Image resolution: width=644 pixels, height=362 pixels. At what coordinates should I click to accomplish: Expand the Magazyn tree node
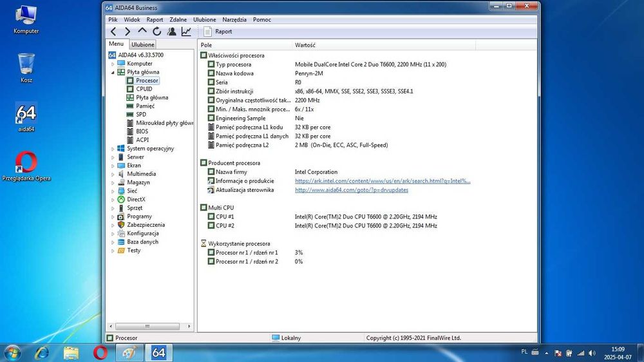click(x=113, y=183)
